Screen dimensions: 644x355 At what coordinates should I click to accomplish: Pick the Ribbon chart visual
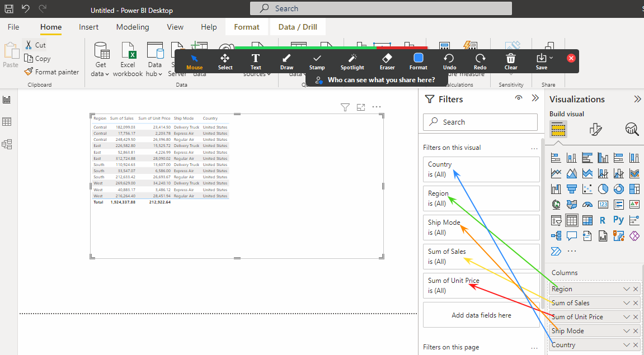point(634,173)
